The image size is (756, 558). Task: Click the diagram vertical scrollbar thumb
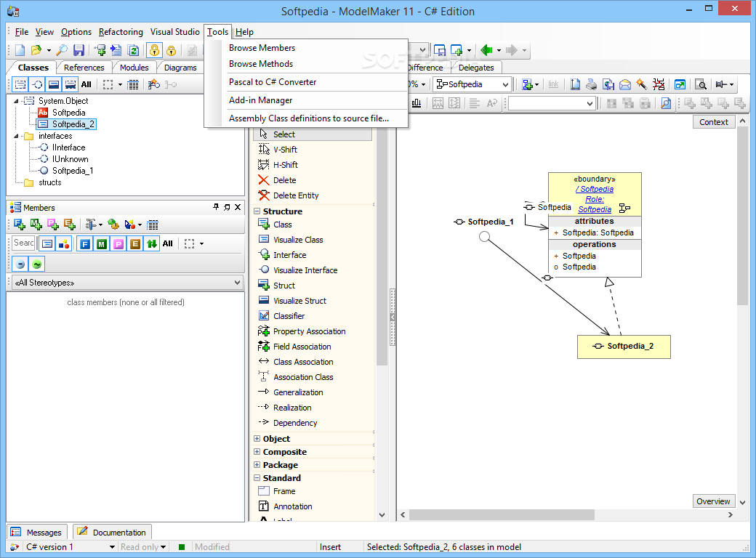(742, 217)
